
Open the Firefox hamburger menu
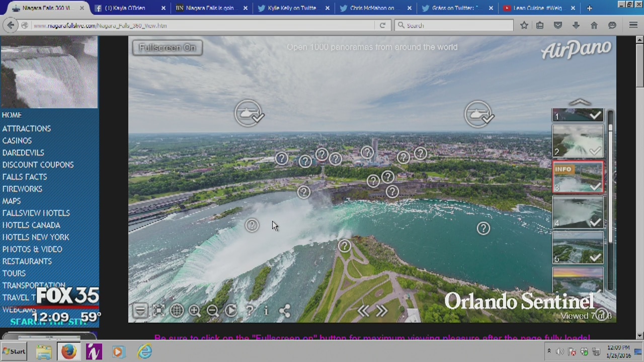(633, 25)
